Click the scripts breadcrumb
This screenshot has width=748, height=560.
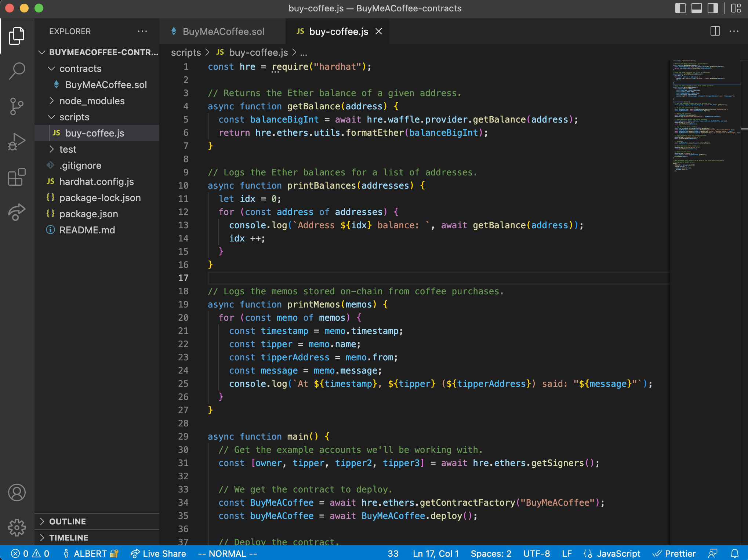[186, 52]
